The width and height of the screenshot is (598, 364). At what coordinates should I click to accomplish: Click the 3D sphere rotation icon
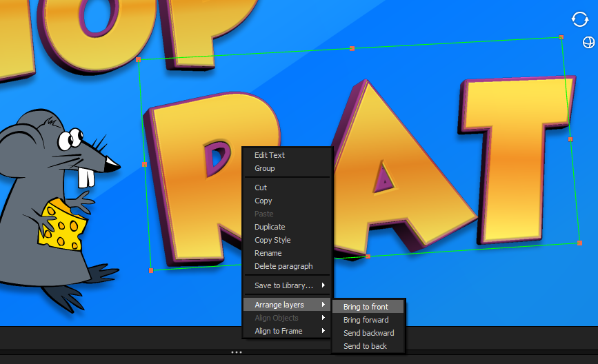588,43
